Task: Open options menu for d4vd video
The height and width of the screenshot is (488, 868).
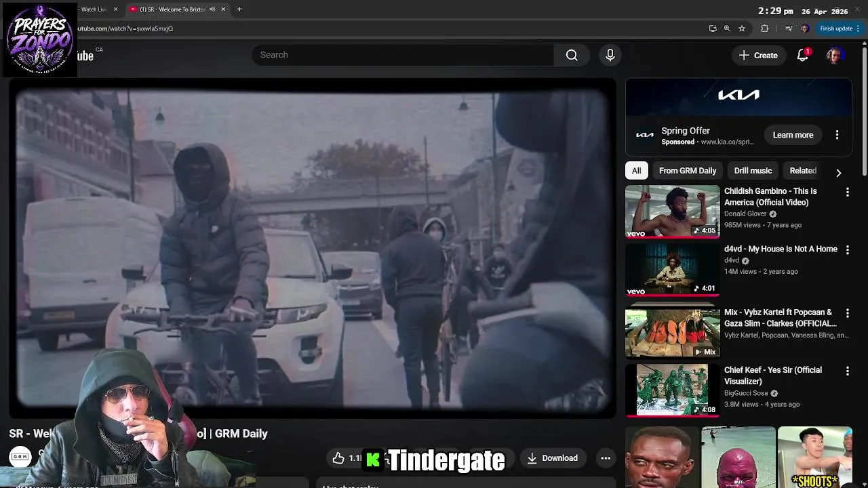Action: (847, 250)
